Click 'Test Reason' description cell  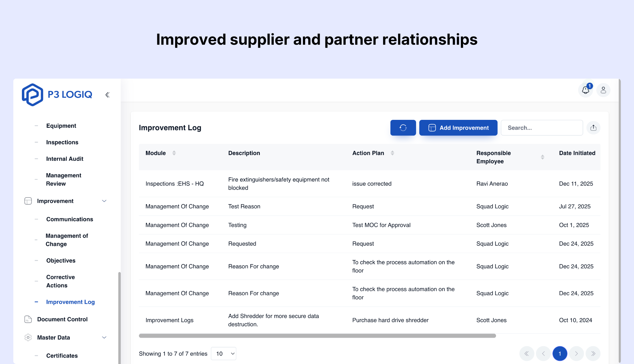coord(244,206)
